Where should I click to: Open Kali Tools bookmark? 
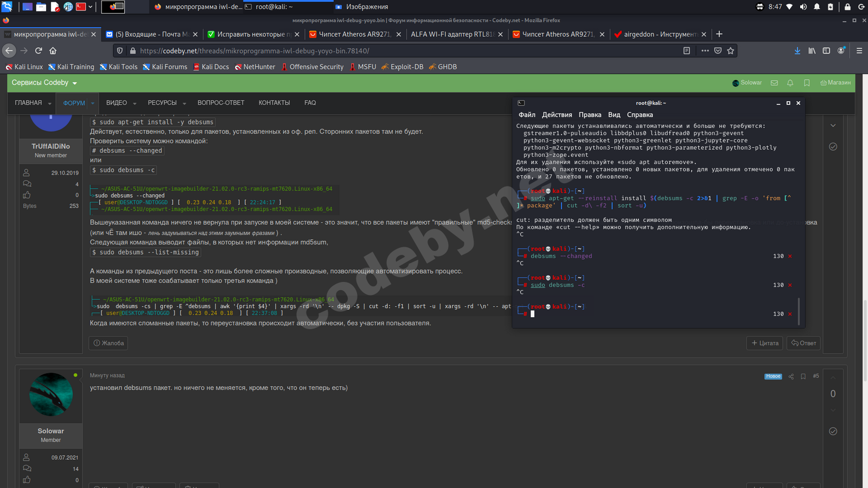coord(118,67)
